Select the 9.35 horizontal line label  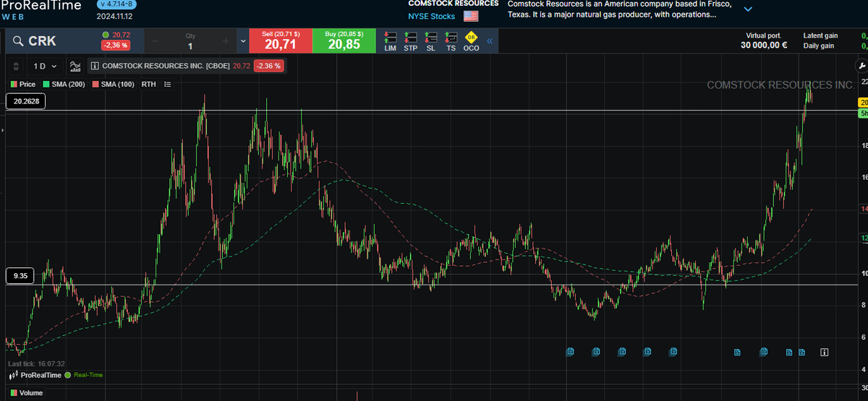click(20, 276)
